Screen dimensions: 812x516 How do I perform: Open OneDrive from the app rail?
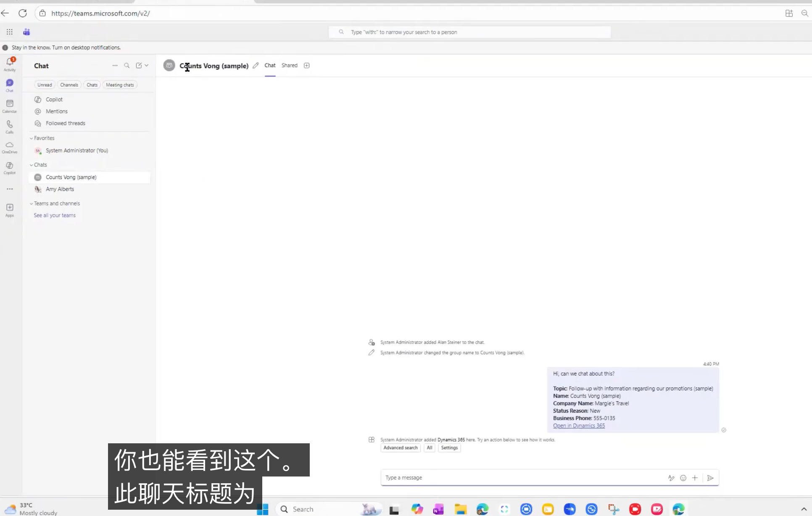tap(10, 147)
